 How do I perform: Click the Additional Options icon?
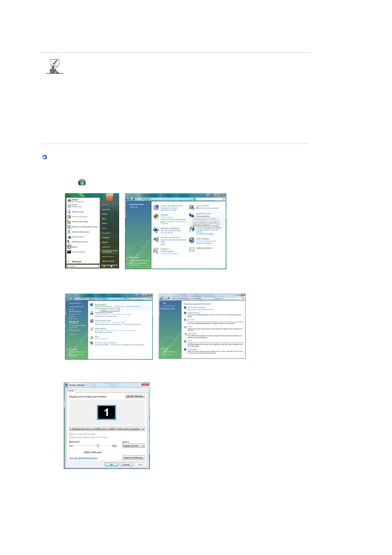coord(191,250)
